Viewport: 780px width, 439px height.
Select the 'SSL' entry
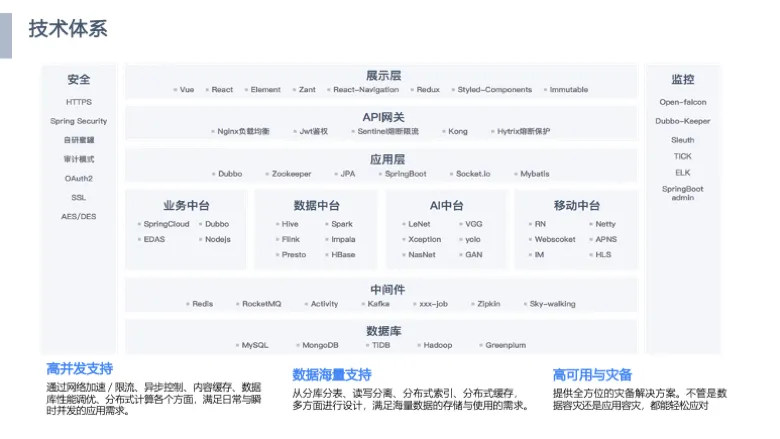pyautogui.click(x=79, y=197)
